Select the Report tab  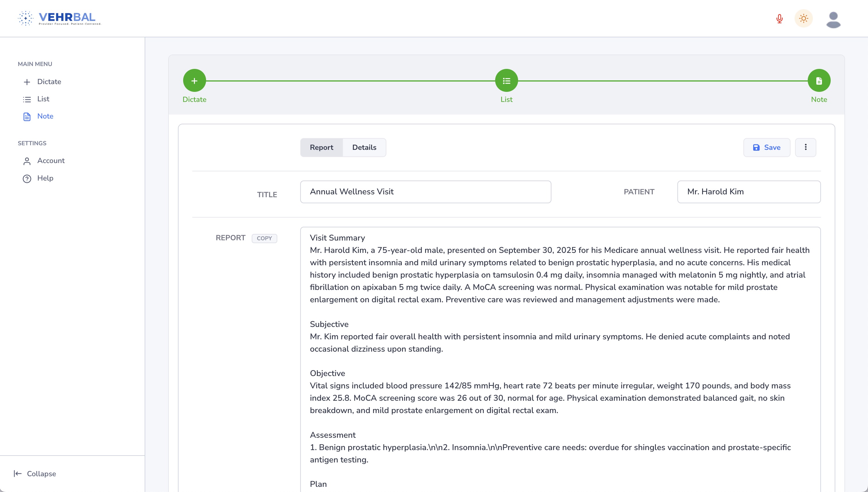pos(321,147)
